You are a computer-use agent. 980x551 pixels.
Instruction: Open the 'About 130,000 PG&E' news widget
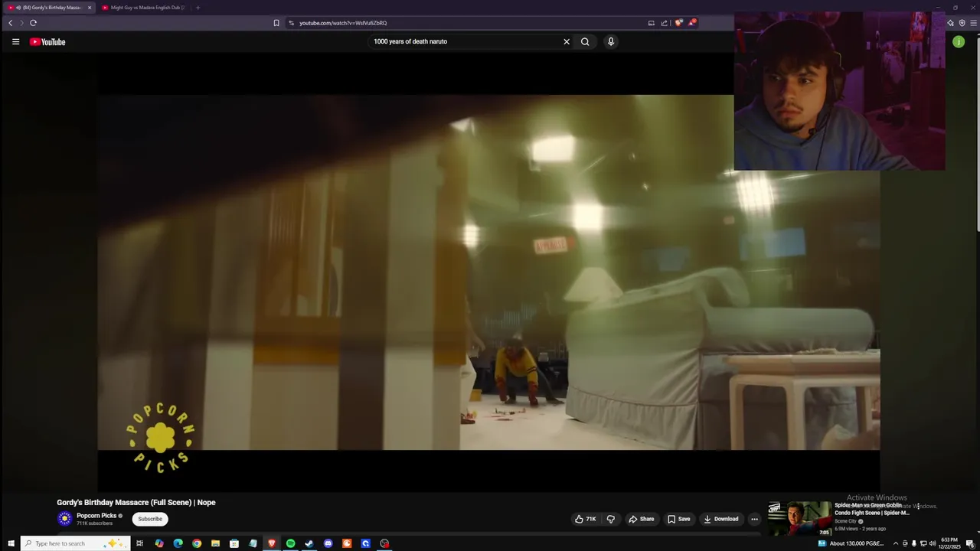[851, 543]
